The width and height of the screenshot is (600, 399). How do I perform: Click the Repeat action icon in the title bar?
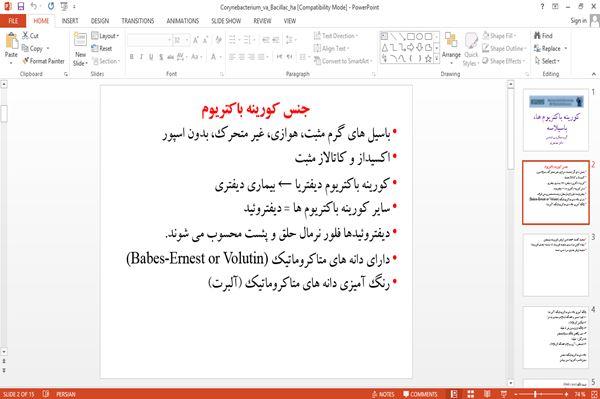point(51,7)
